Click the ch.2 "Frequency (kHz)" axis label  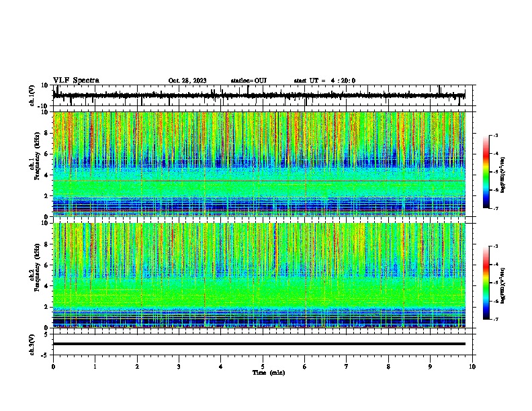pos(37,267)
